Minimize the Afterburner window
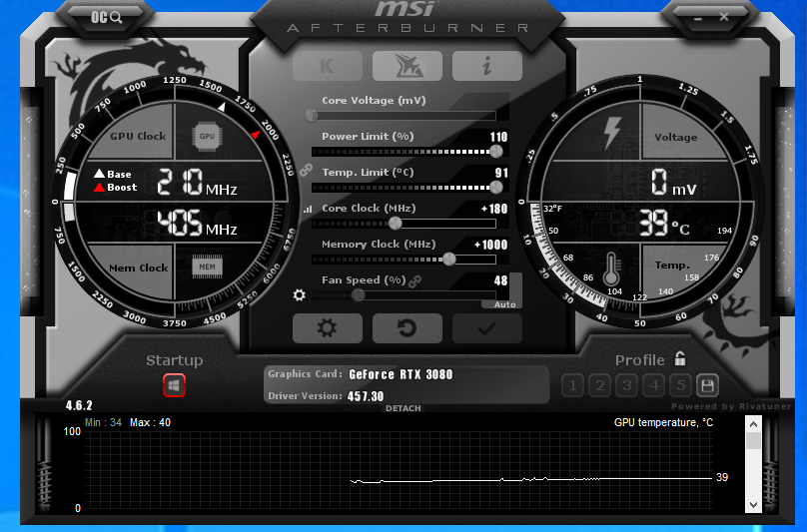The height and width of the screenshot is (532, 807). [698, 18]
